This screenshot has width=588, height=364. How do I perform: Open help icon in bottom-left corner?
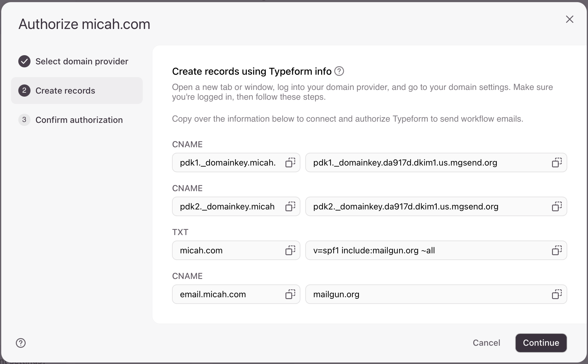(x=21, y=343)
